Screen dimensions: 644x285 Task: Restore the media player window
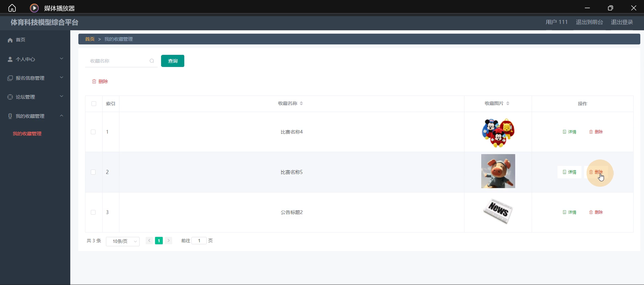[x=610, y=8]
